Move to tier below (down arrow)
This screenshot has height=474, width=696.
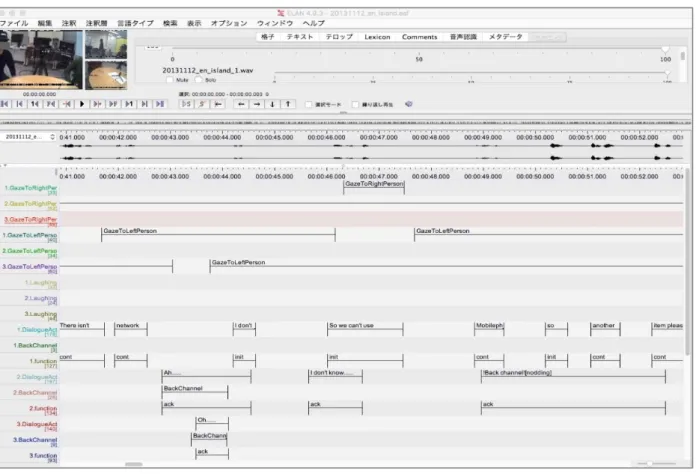pos(272,104)
